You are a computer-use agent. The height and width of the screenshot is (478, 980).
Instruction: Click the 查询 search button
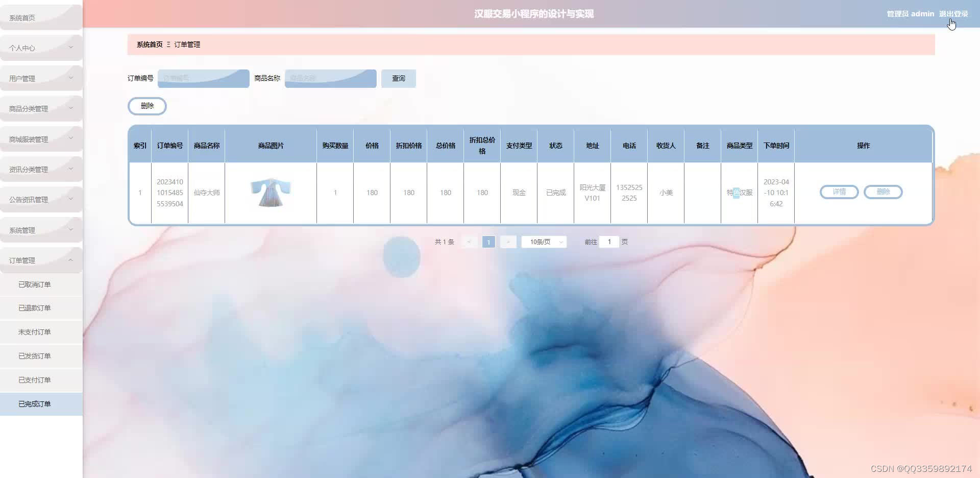(399, 79)
